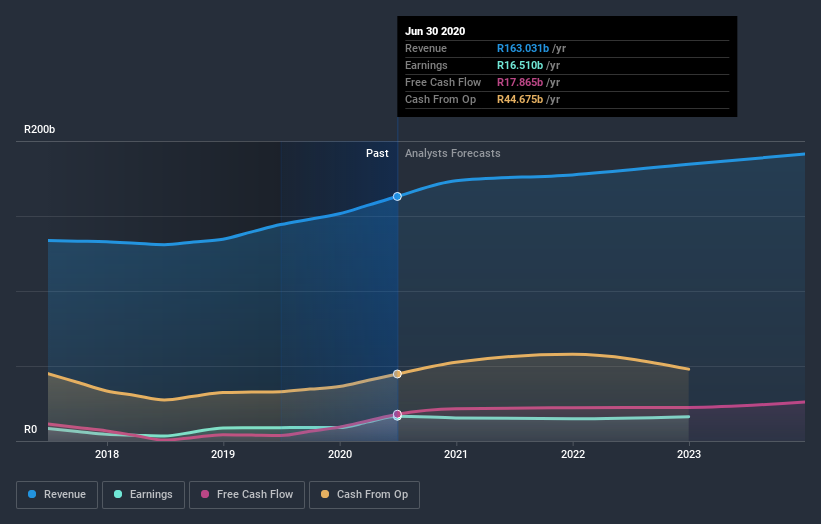
Task: Click the 2020 x-axis label
Action: [340, 454]
